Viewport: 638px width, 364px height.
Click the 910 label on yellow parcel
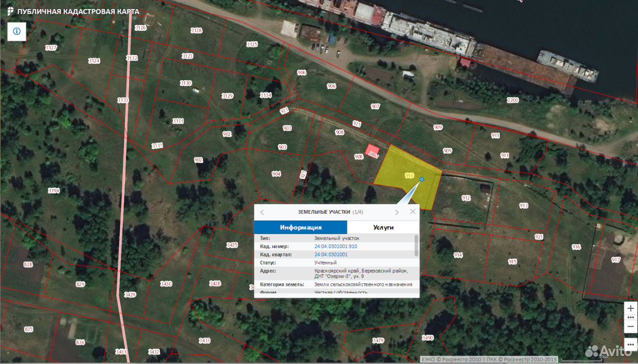(x=409, y=175)
